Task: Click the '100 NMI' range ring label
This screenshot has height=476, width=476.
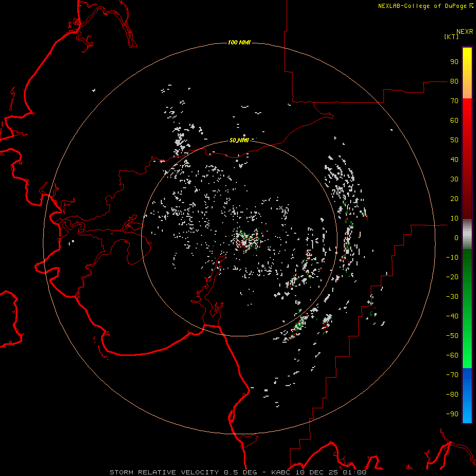Action: (x=239, y=42)
